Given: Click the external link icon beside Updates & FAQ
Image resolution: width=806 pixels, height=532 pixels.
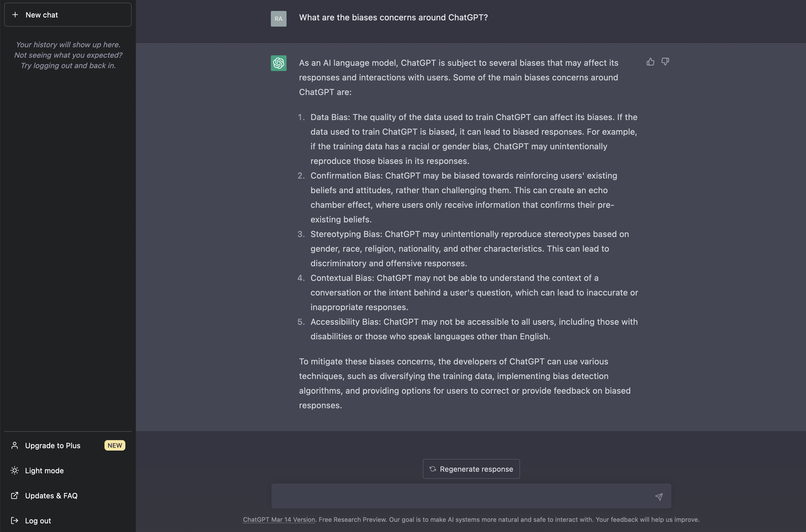Looking at the screenshot, I should point(15,496).
